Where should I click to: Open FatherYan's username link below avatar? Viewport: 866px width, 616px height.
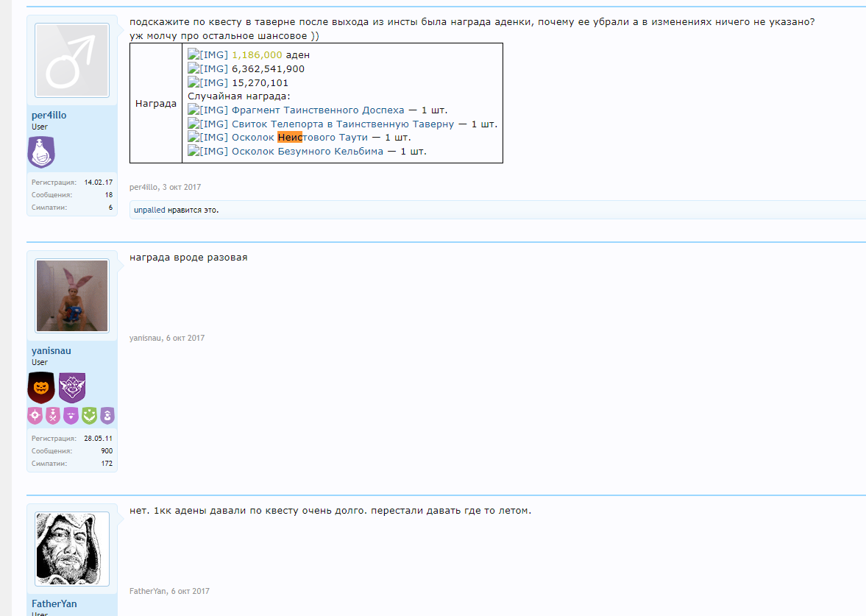tap(54, 604)
